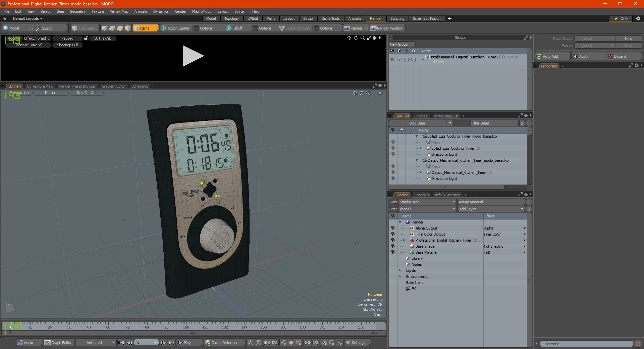Screen dimensions: 644x349
Task: Open Filter (none) dropdown in Shading
Action: tap(427, 209)
